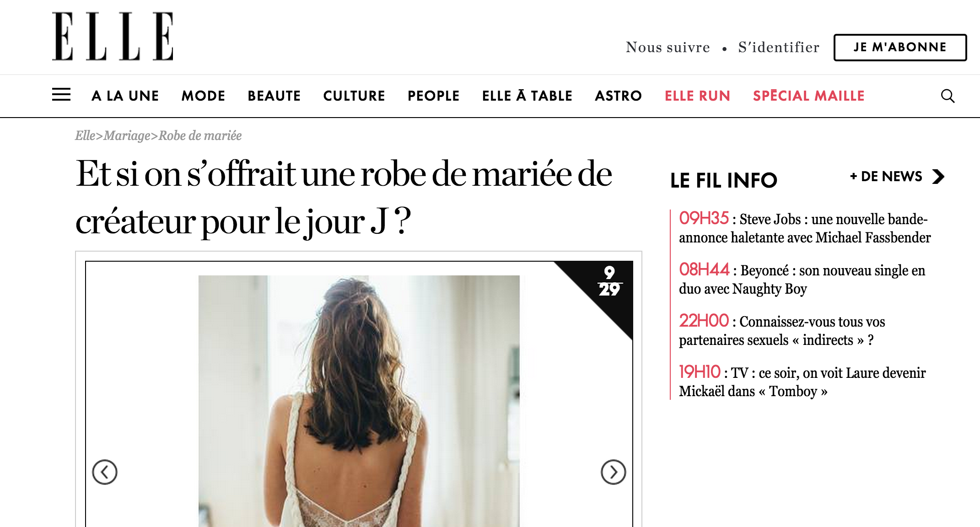The height and width of the screenshot is (527, 980).
Task: Select CULTURE in navigation bar
Action: [354, 96]
